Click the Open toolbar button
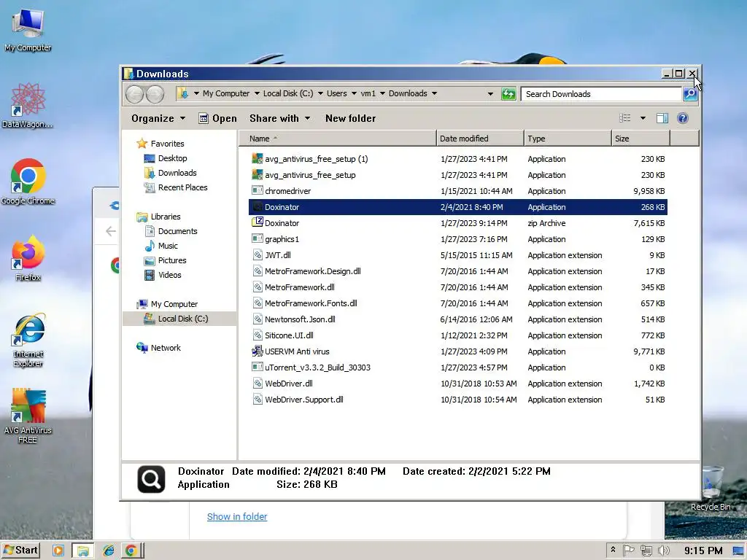The width and height of the screenshot is (747, 560). pos(217,118)
